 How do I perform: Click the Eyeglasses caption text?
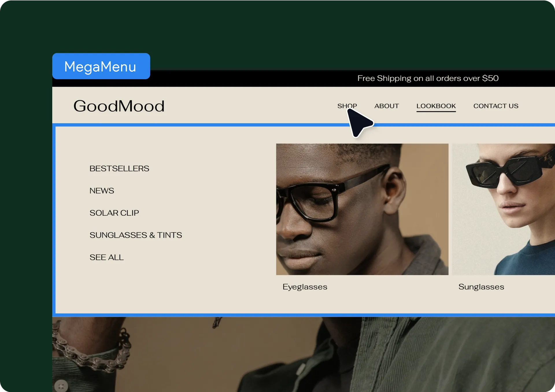point(305,287)
